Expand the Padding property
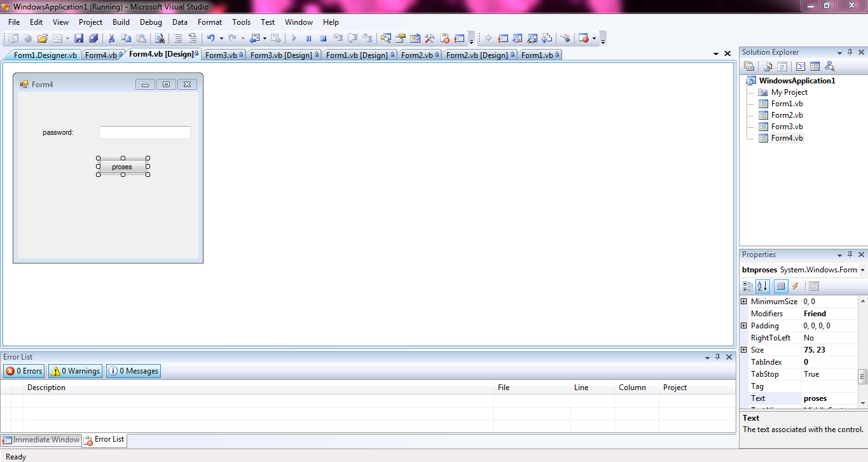The height and width of the screenshot is (462, 868). coord(744,325)
